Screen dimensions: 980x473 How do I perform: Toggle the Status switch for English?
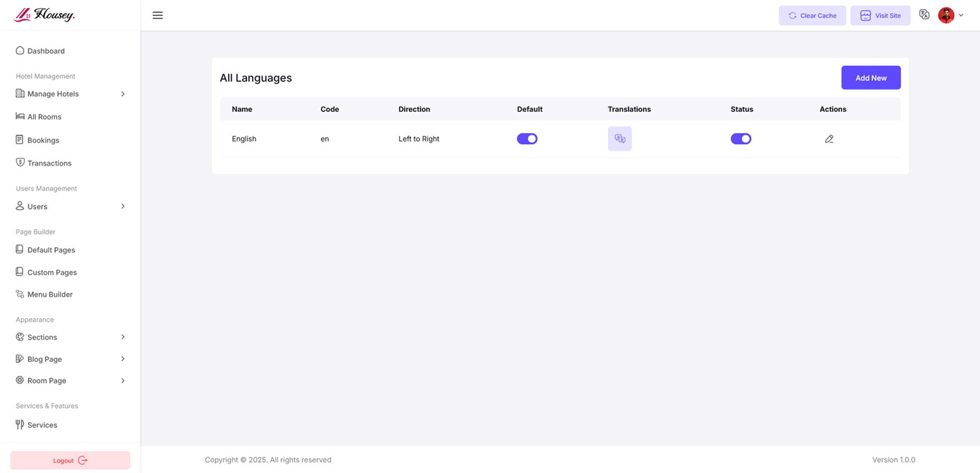pos(740,139)
